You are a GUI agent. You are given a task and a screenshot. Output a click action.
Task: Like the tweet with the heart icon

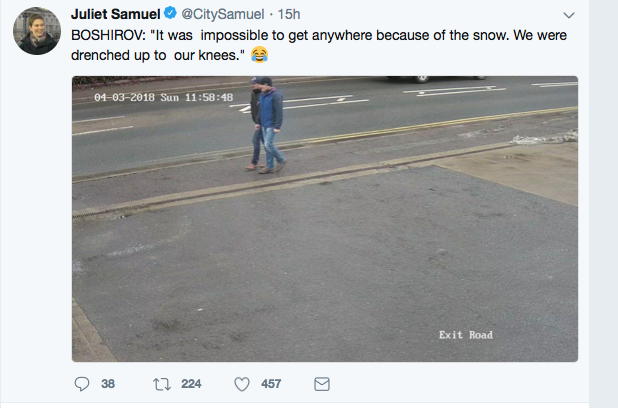[x=241, y=383]
